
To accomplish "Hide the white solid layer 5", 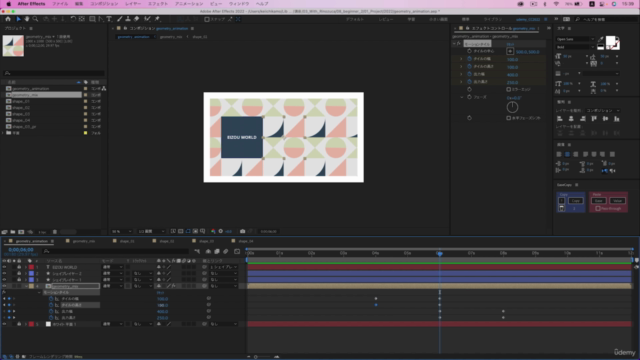I will coord(4,324).
